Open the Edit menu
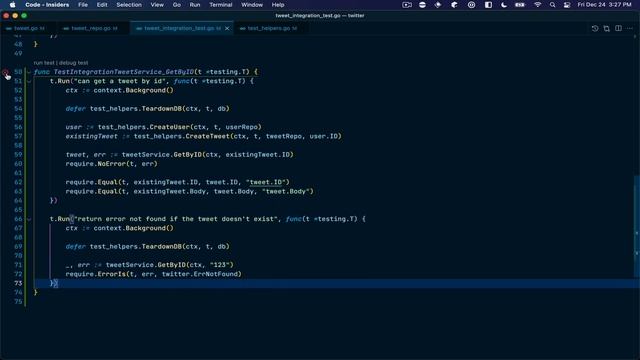Image resolution: width=640 pixels, height=360 pixels. 102,5
